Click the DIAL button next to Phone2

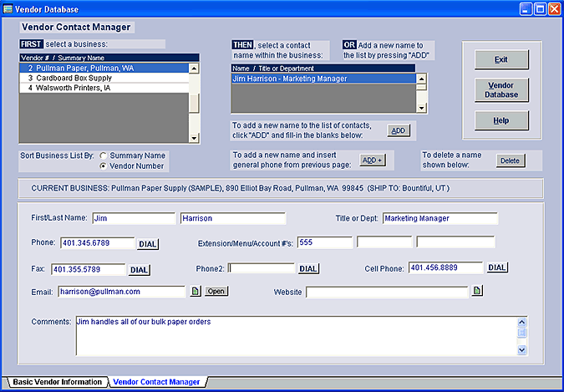(308, 268)
